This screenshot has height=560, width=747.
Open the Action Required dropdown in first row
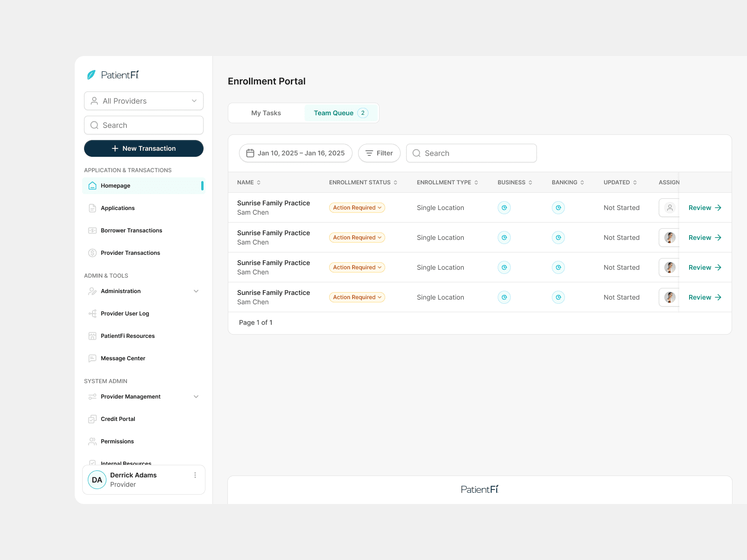tap(357, 208)
